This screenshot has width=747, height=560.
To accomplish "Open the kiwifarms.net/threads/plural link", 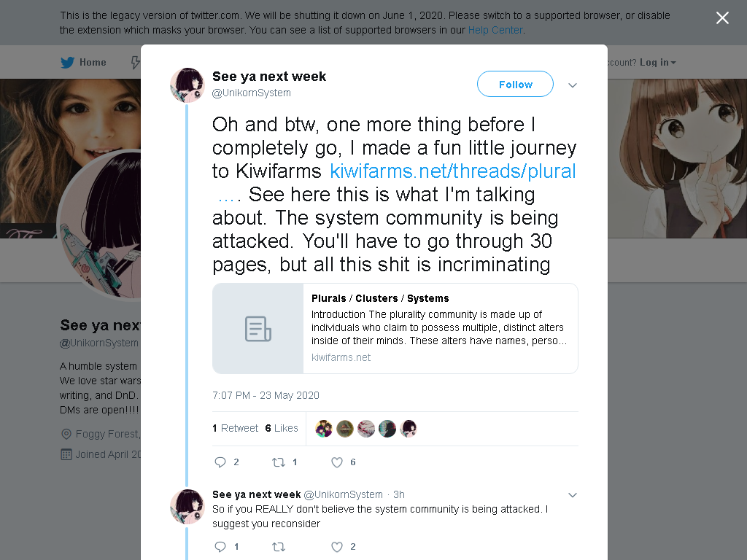I will pyautogui.click(x=452, y=171).
